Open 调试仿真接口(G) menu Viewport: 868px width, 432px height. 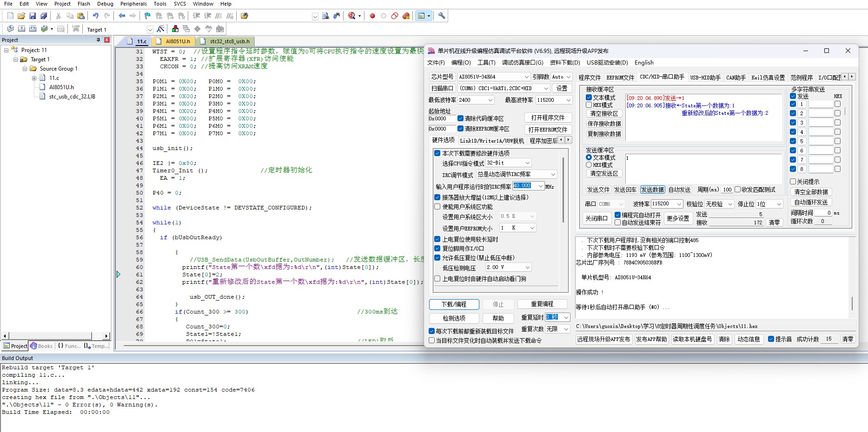[523, 63]
